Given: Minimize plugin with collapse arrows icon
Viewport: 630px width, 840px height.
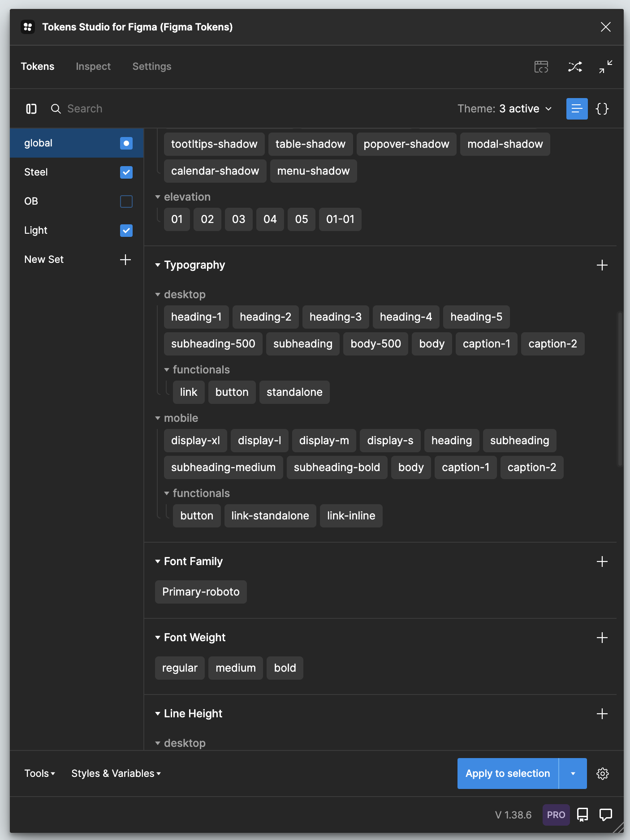Looking at the screenshot, I should point(606,67).
